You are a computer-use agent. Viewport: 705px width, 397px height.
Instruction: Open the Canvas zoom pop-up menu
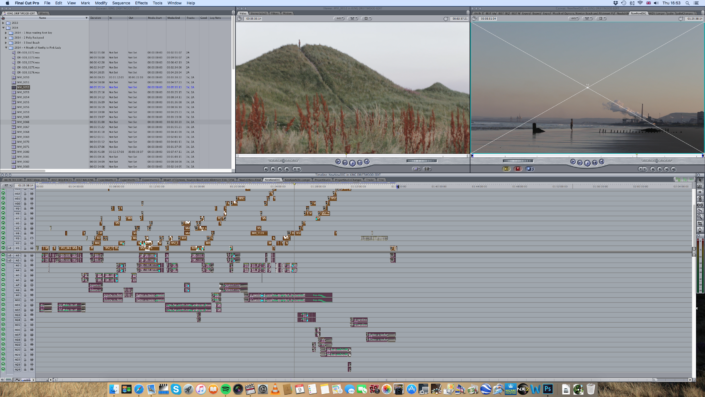pyautogui.click(x=574, y=18)
